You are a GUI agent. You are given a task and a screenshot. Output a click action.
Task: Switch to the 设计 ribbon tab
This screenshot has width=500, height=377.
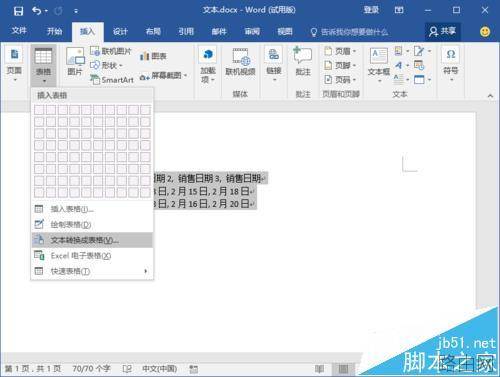coord(120,31)
